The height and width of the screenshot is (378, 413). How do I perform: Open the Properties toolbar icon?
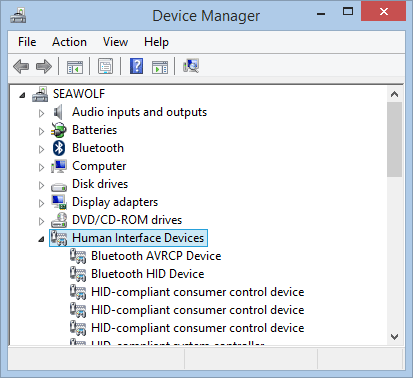[105, 66]
